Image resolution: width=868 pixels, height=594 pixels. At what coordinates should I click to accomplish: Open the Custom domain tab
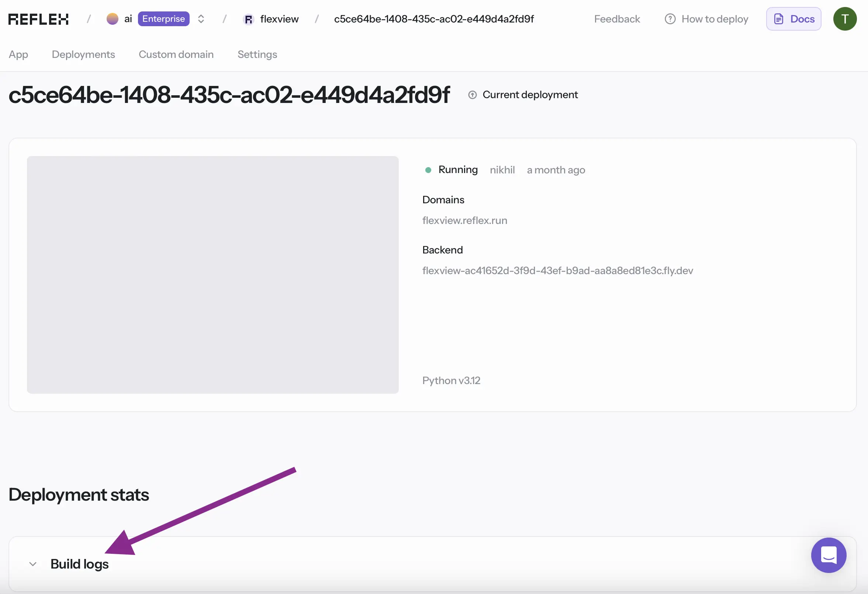[176, 55]
